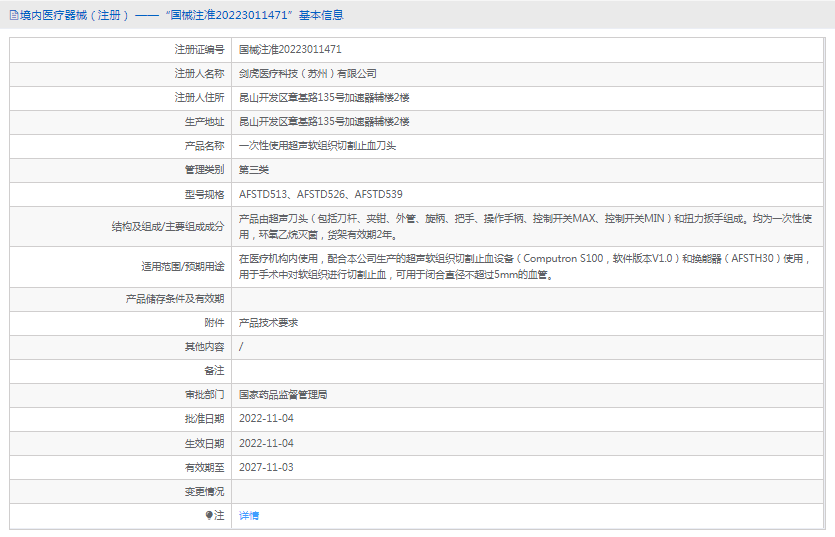Click the document icon in the page header
Screen dimensions: 835x537
coord(14,15)
